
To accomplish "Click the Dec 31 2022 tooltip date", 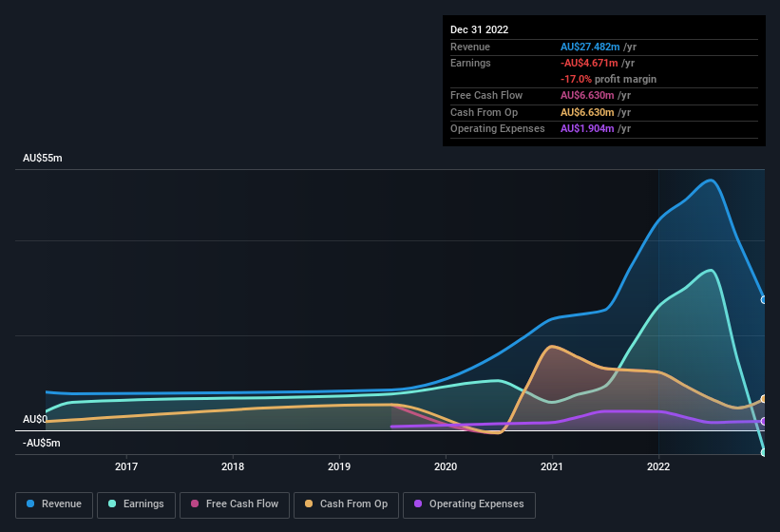I will tap(479, 29).
